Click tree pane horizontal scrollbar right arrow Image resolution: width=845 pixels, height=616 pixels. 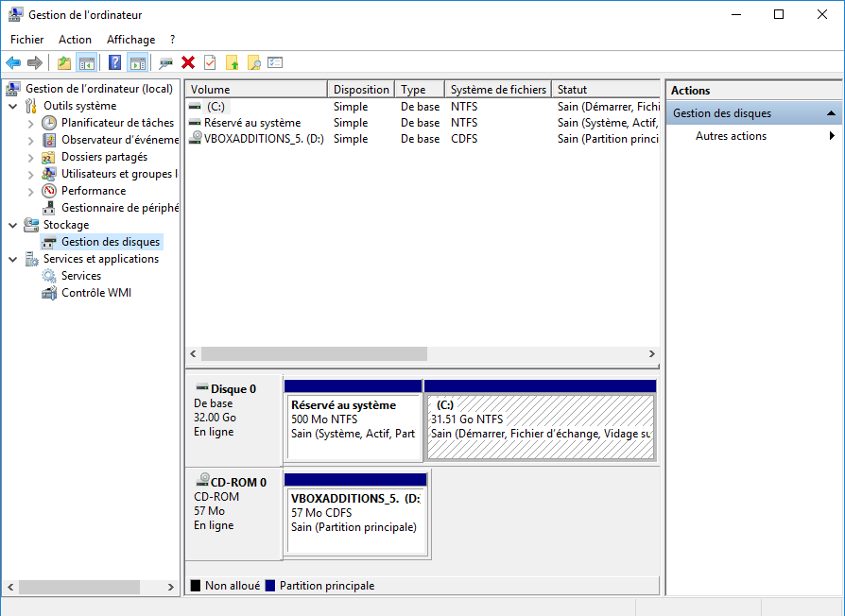(x=171, y=587)
